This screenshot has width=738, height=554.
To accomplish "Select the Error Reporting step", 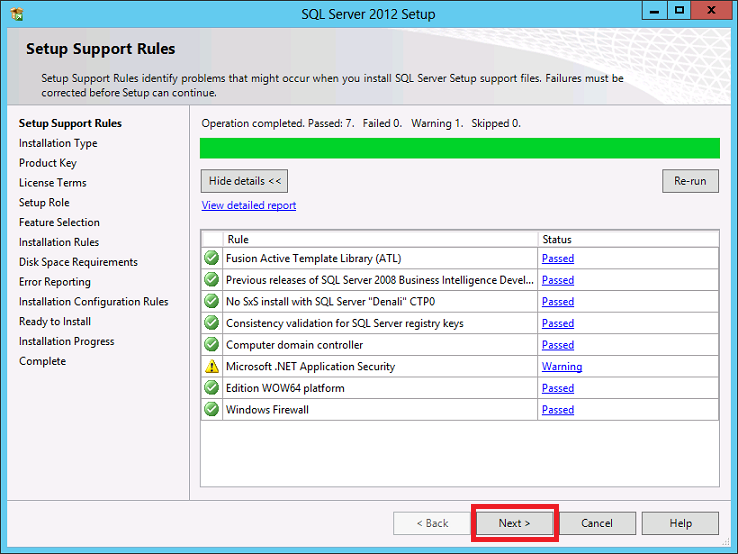I will 55,281.
